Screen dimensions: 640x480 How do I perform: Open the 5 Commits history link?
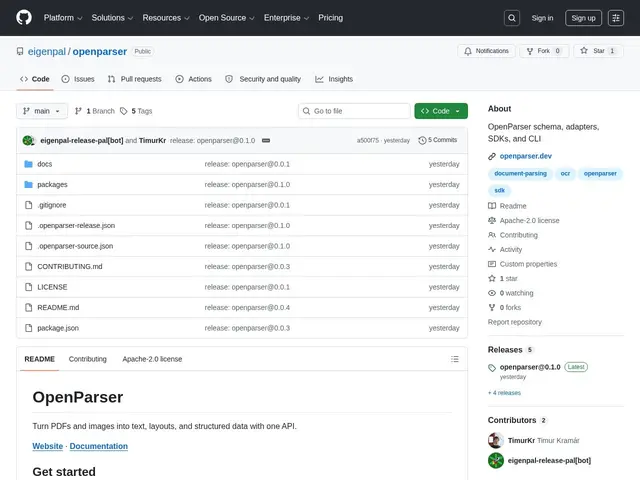[438, 140]
